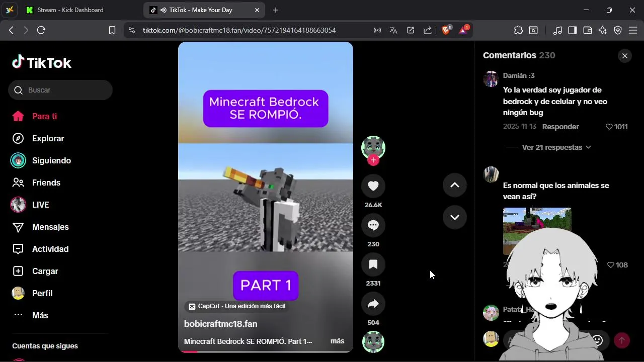Open site information icon in address bar
This screenshot has height=362, width=644.
[132, 30]
